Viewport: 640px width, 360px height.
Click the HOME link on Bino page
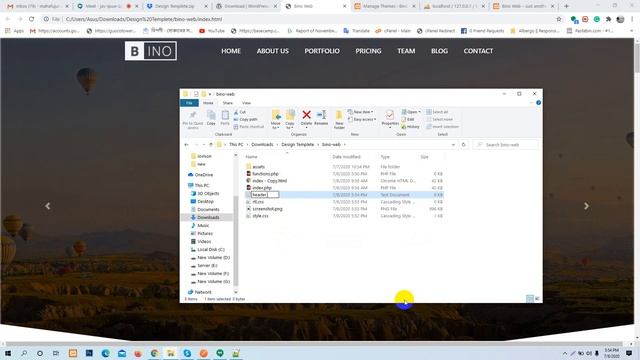(x=231, y=51)
